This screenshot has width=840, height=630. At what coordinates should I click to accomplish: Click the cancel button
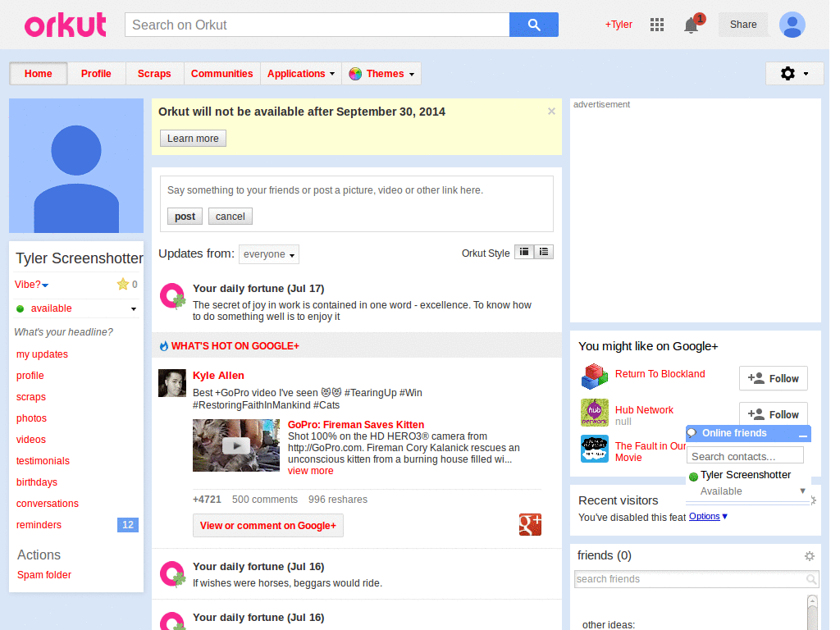(x=231, y=217)
